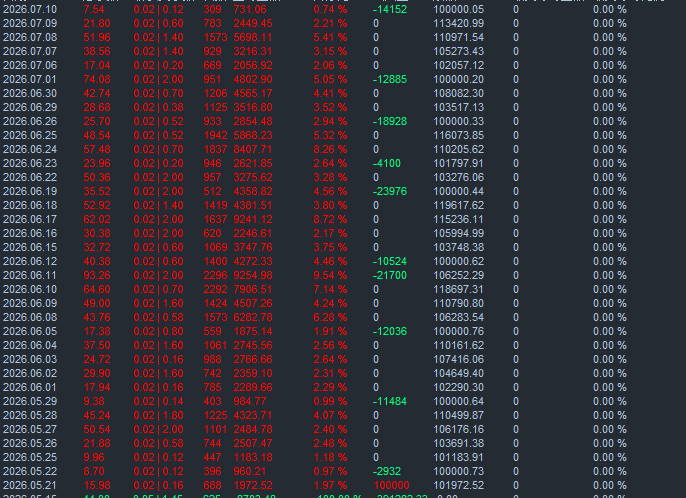Click balance 119617.62 in the 2026.06.18 row
Viewport: 686px width, 498px height.
[458, 205]
